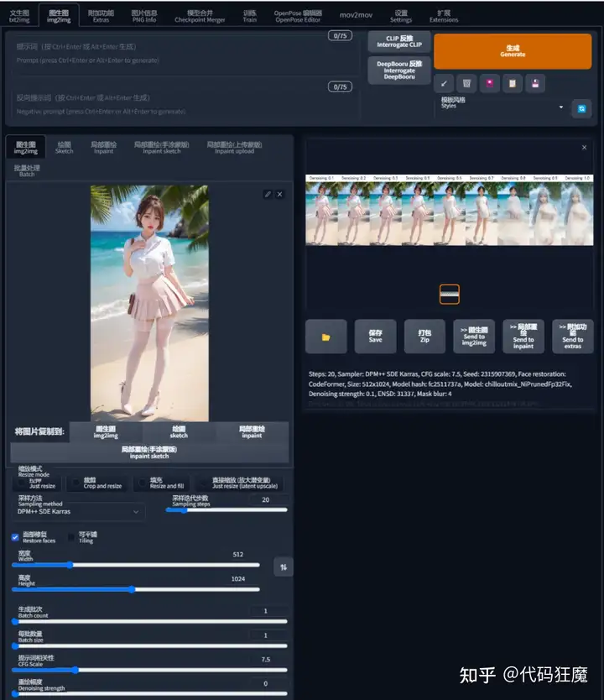Adjust the Denoising strength slider

click(149, 694)
